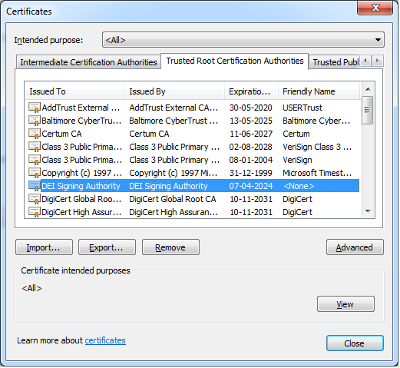Click the Microsoft Timest... friendly name cell

click(x=317, y=173)
